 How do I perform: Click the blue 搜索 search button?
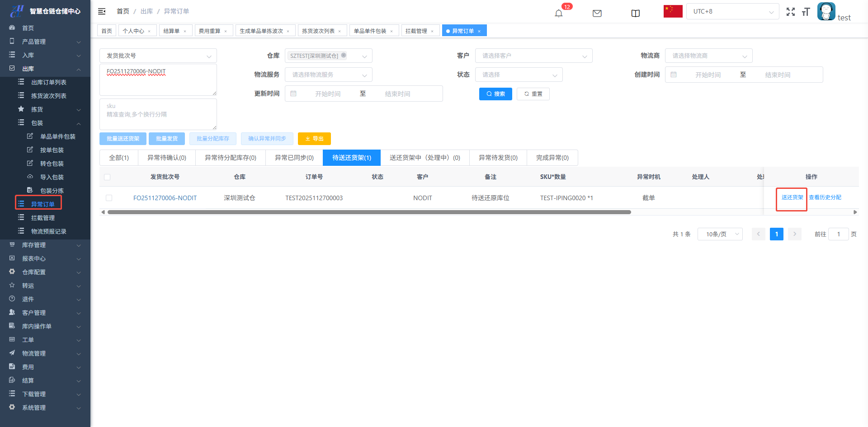click(x=495, y=94)
